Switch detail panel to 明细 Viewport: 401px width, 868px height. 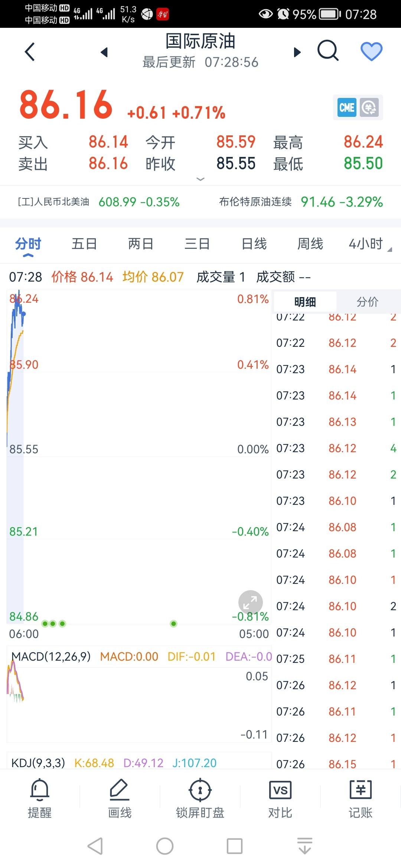[x=305, y=302]
